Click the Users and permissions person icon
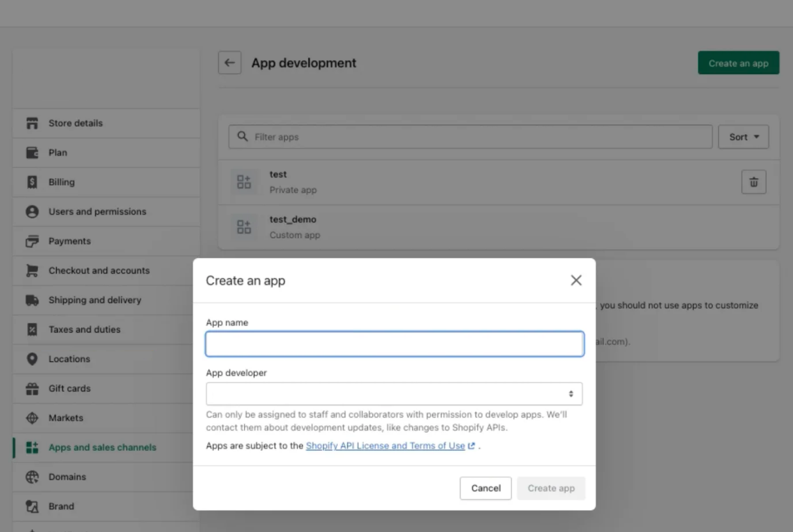The height and width of the screenshot is (532, 793). pos(32,211)
